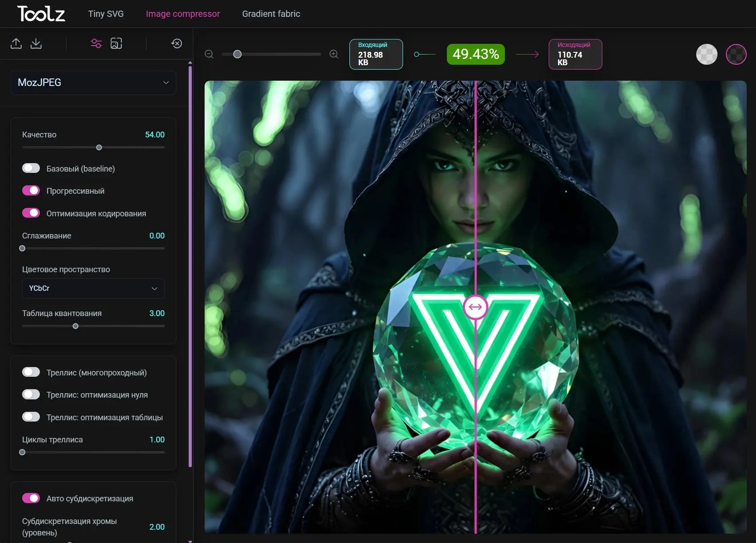Click the zoom out magnifier icon
Viewport: 756px width, 543px height.
[x=209, y=54]
